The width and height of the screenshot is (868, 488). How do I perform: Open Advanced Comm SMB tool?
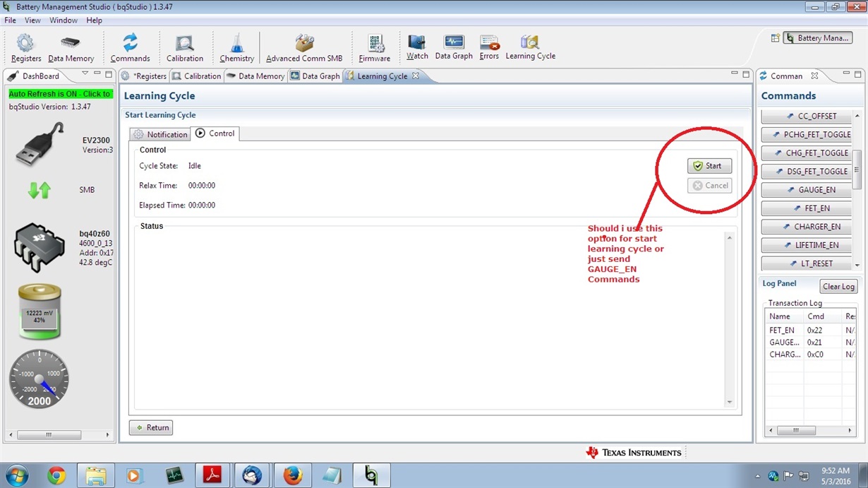(x=304, y=49)
